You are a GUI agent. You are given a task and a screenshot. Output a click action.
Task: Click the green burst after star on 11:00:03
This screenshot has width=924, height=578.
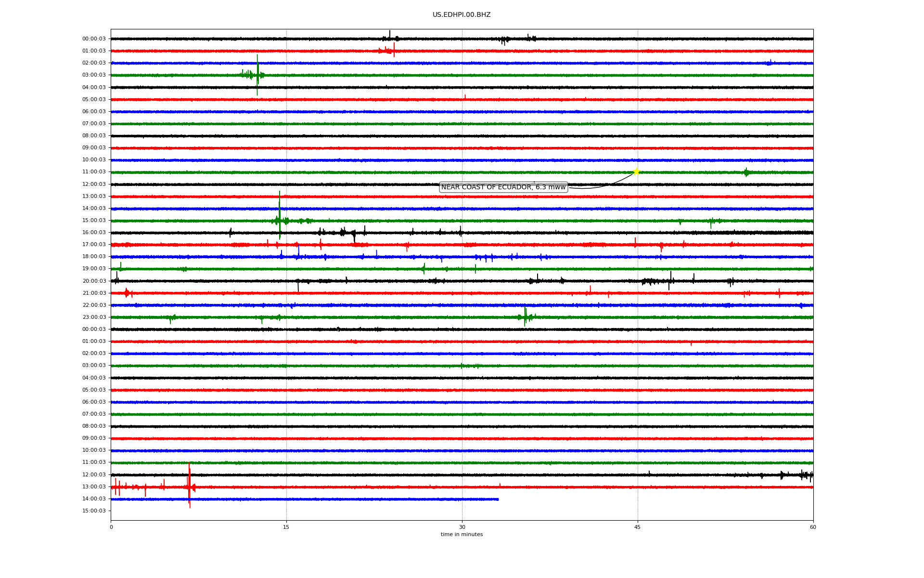746,172
